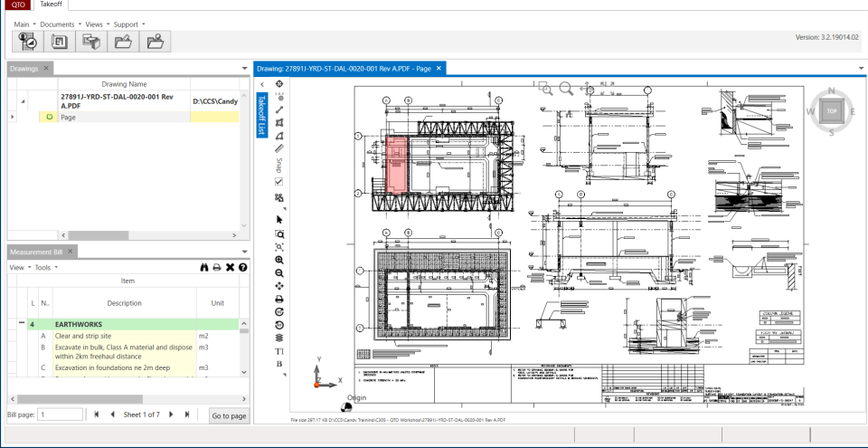
Task: Open the layers stack icon
Action: coord(279,338)
